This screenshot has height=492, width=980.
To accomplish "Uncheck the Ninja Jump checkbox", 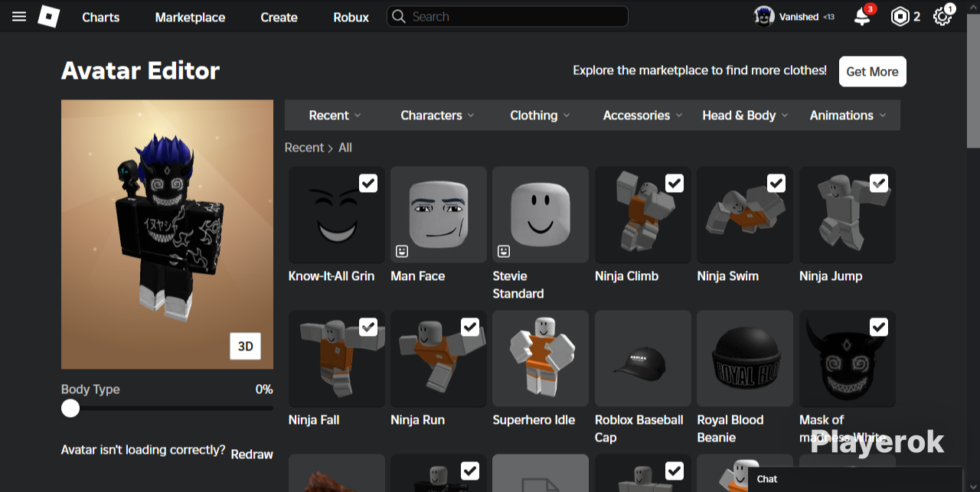I will pyautogui.click(x=879, y=183).
